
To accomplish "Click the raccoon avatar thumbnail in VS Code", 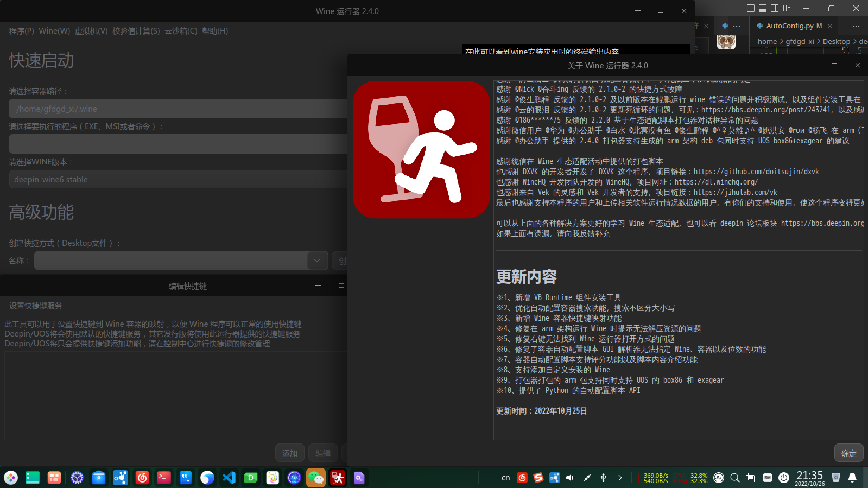I will (x=726, y=42).
